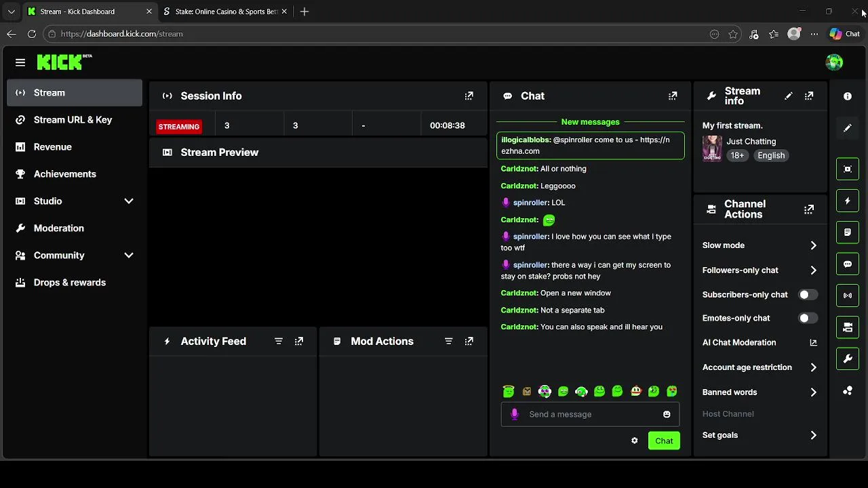Reload the page with browser refresh
Viewport: 868px width, 488px height.
click(x=32, y=34)
